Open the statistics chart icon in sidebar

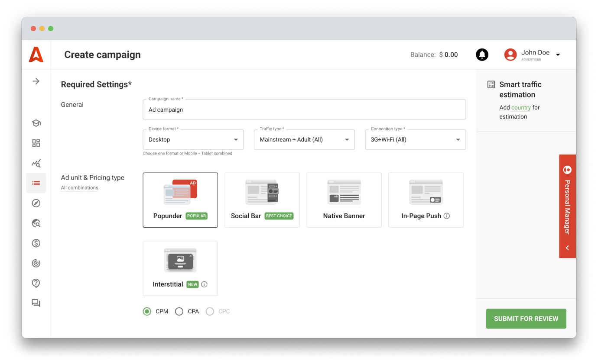pyautogui.click(x=36, y=163)
